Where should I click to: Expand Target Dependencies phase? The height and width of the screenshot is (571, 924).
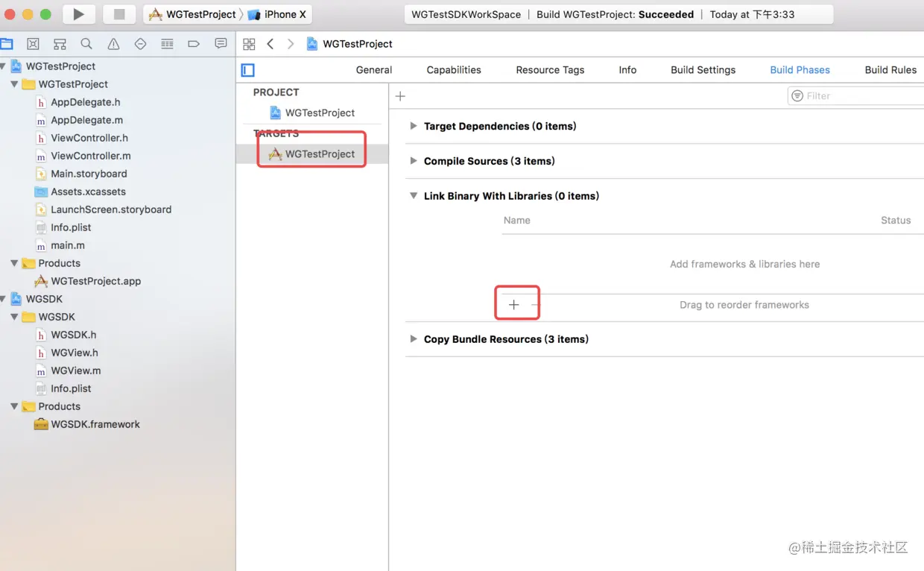(x=414, y=126)
